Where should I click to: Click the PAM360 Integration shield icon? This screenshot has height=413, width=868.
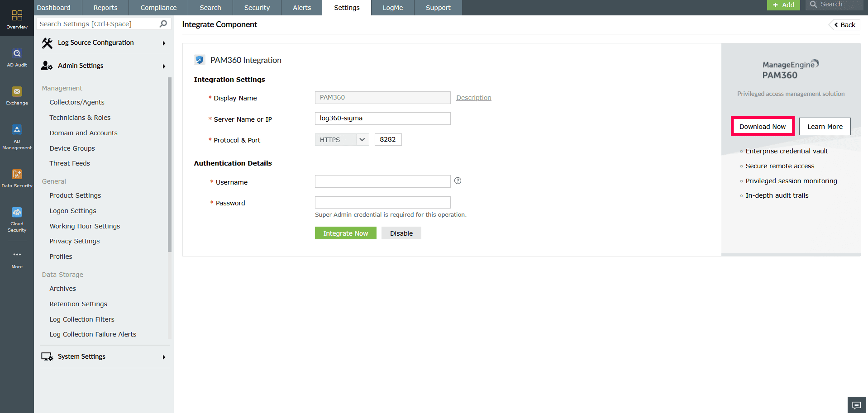200,60
